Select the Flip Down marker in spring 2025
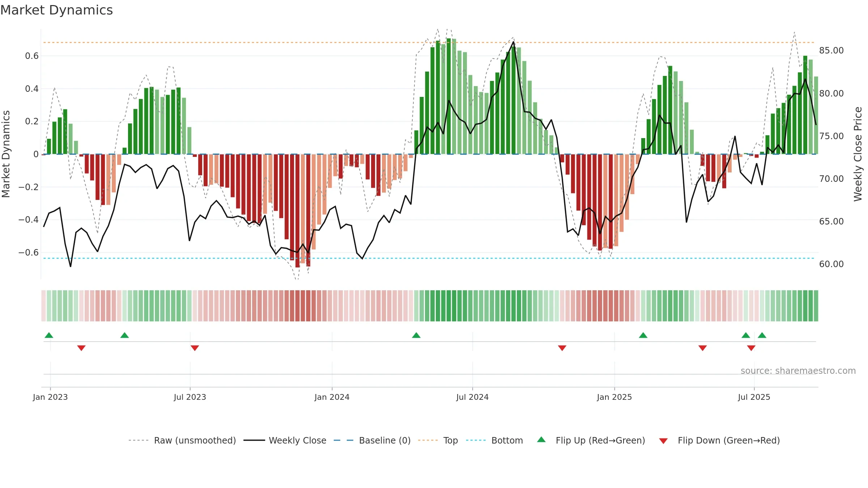Image resolution: width=868 pixels, height=488 pixels. click(703, 348)
